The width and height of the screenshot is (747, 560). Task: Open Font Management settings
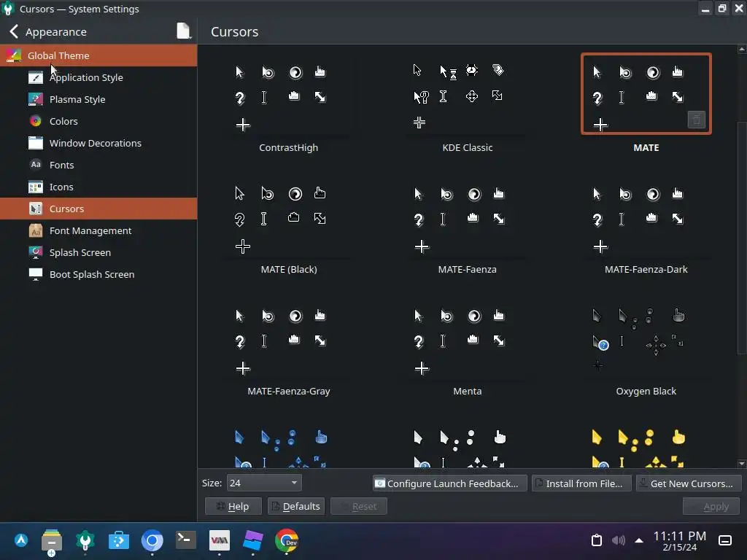click(x=98, y=230)
